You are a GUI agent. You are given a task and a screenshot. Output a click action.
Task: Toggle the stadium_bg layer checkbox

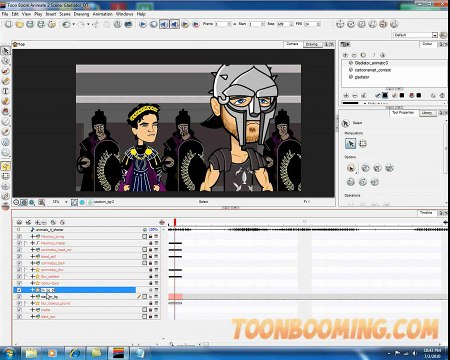19,297
